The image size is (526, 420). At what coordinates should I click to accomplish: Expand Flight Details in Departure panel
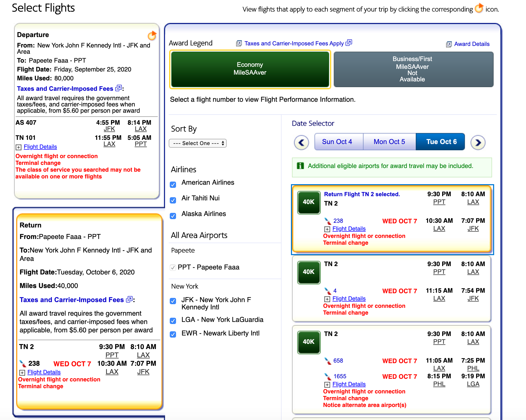coord(40,147)
